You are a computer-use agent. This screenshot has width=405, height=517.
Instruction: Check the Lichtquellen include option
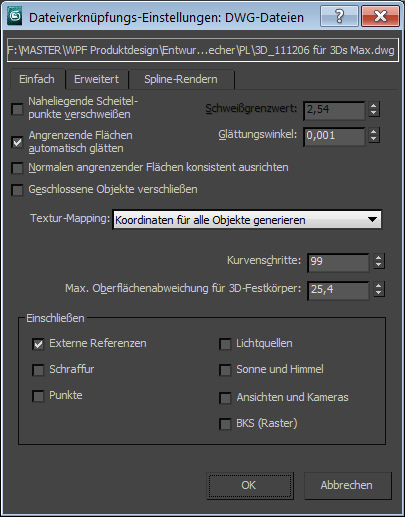(225, 344)
